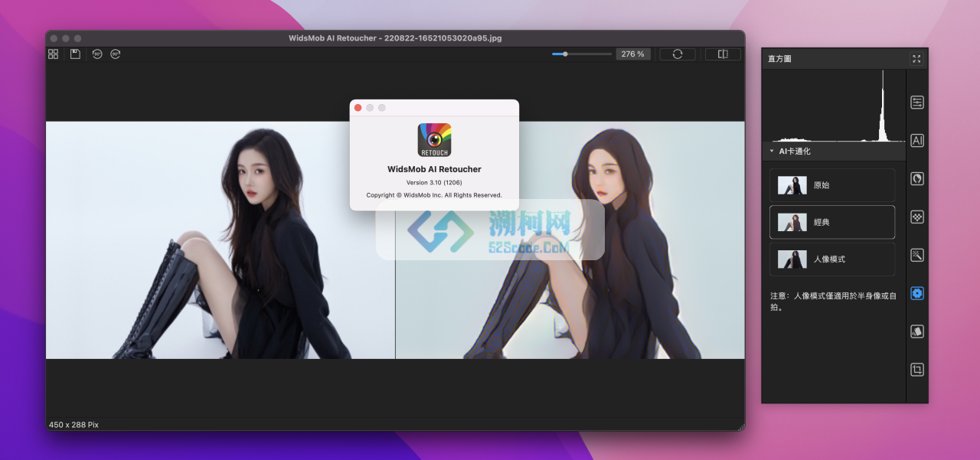980x460 pixels.
Task: Click the 450 x 288 Pix status text
Action: (x=74, y=425)
